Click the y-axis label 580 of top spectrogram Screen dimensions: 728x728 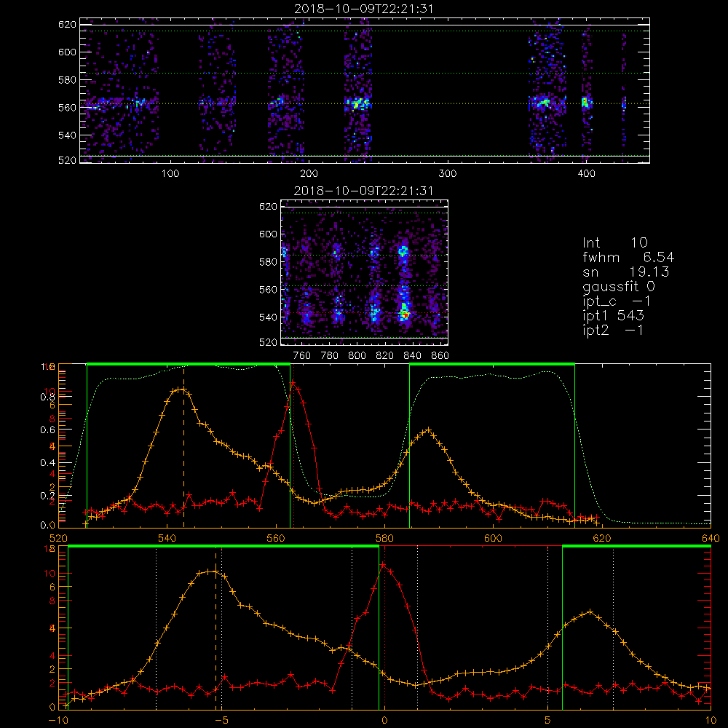click(67, 79)
